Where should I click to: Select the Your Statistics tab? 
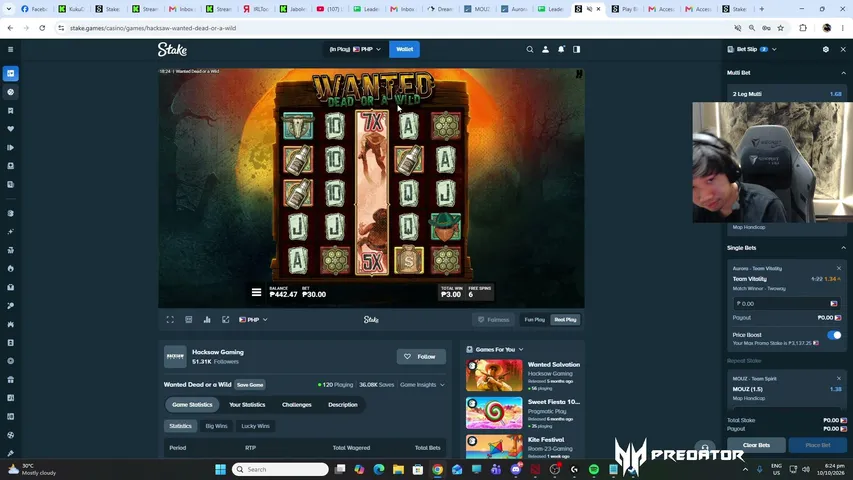click(247, 405)
